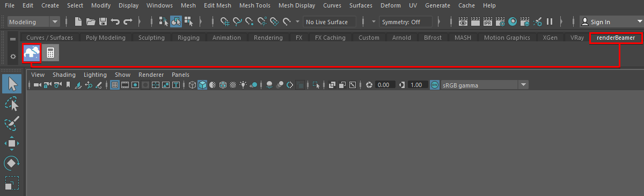
Task: Redo the last undone action
Action: click(127, 22)
